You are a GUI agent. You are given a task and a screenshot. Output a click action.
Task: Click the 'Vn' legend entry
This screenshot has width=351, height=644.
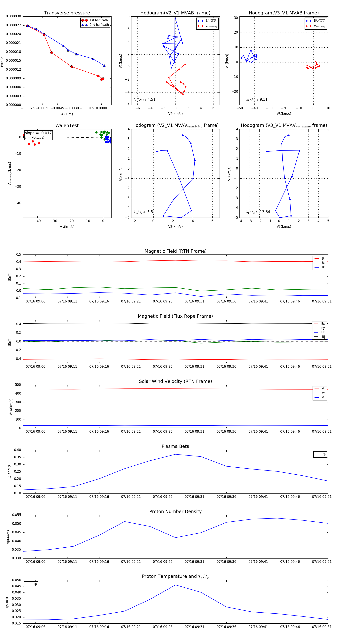click(320, 398)
